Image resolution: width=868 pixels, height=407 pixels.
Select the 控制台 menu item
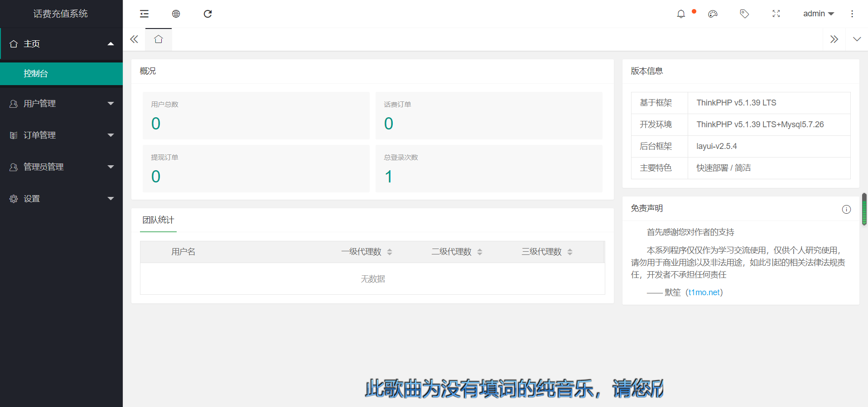click(x=61, y=74)
